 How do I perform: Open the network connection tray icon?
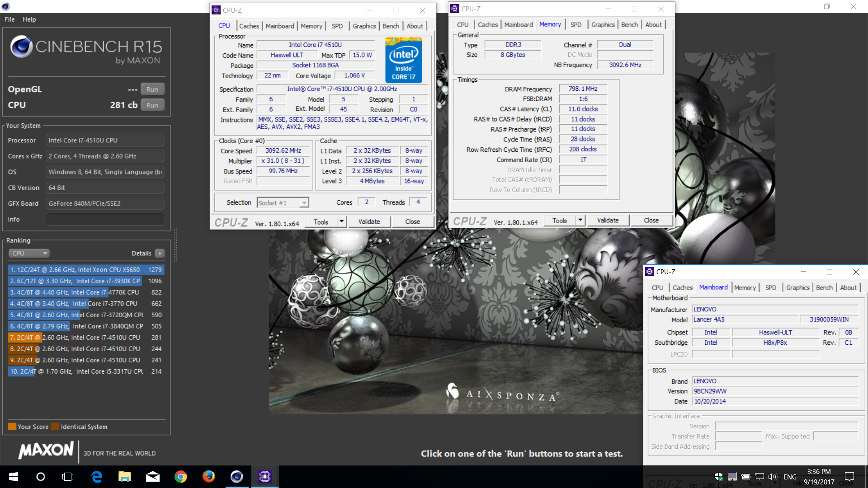pos(759,477)
